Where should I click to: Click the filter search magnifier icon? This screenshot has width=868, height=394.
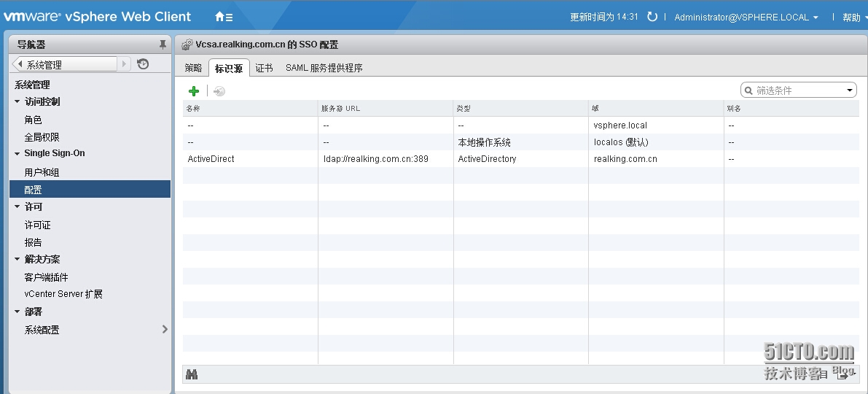[749, 90]
